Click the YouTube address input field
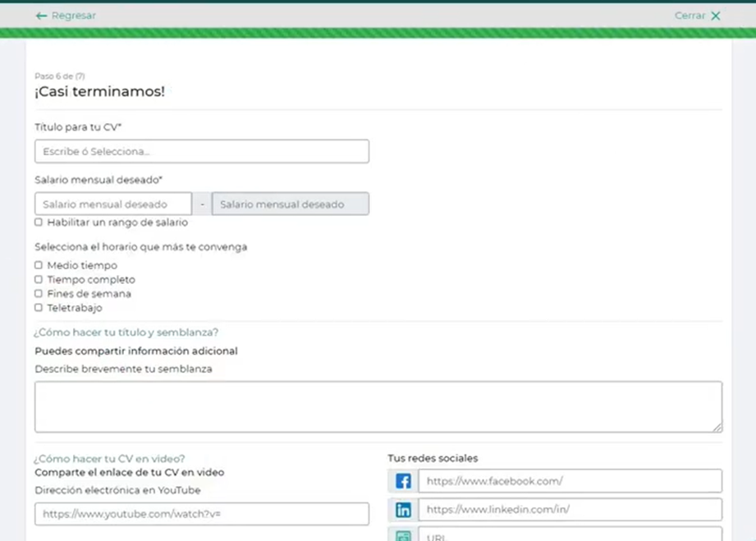Screen dimensions: 756x541 click(x=202, y=514)
